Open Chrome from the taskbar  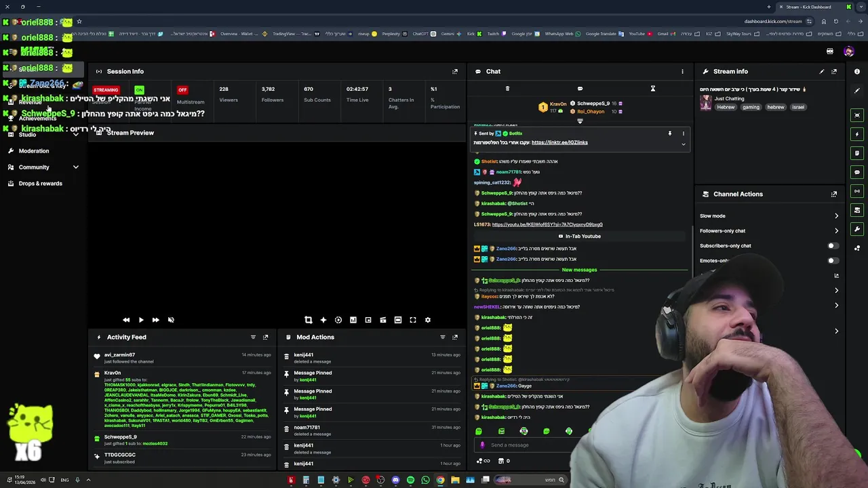(x=440, y=480)
